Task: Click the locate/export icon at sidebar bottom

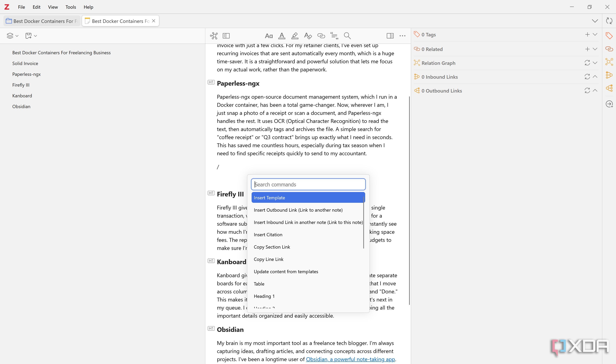Action: (609, 104)
